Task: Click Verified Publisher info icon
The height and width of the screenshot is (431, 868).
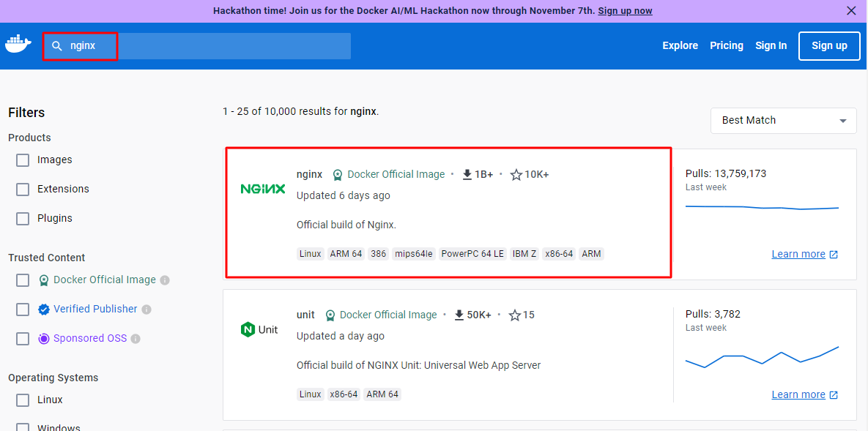Action: coord(146,310)
